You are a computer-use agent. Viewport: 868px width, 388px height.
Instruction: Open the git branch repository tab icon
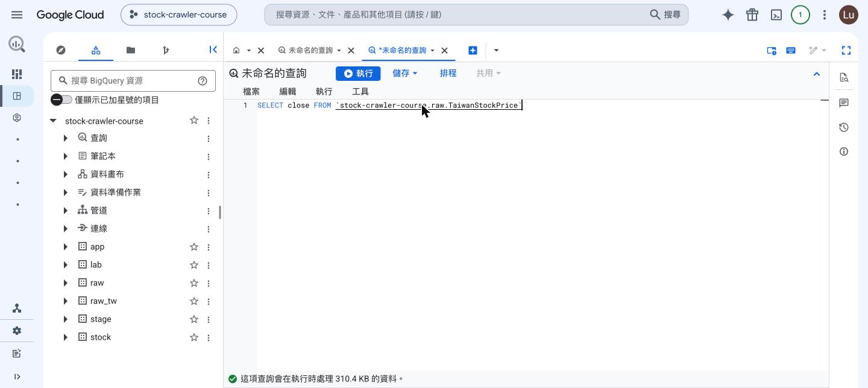[166, 50]
